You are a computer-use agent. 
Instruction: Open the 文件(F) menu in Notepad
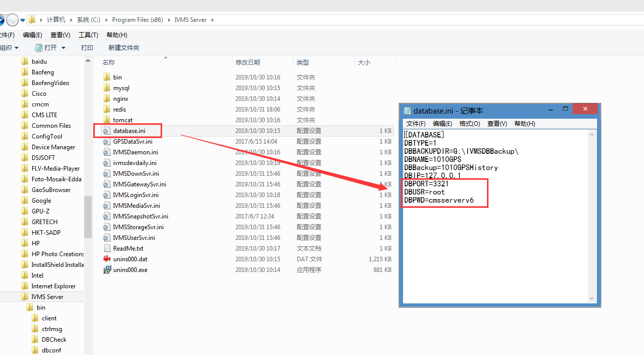416,124
